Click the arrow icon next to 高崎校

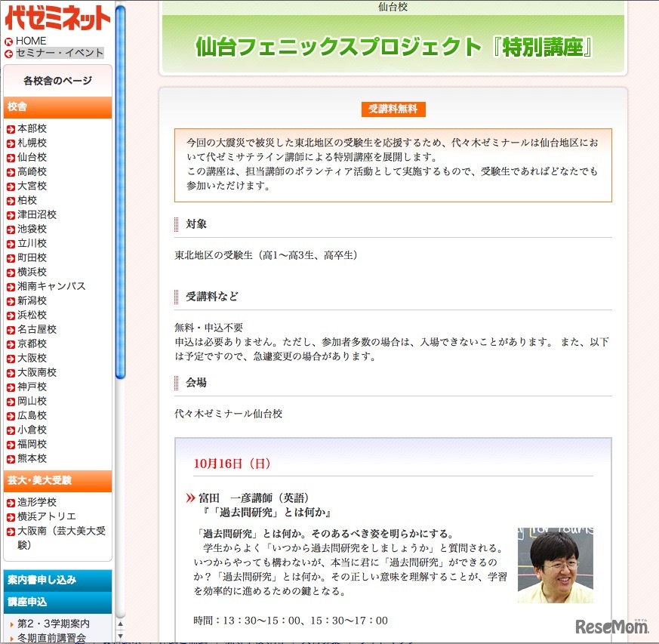click(11, 172)
